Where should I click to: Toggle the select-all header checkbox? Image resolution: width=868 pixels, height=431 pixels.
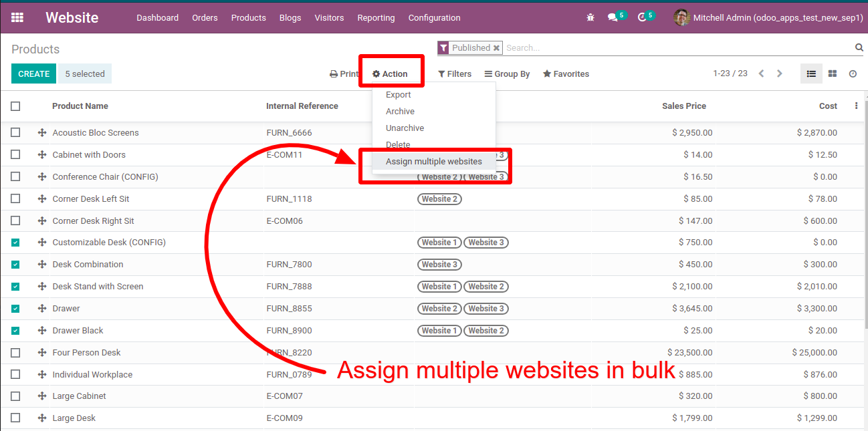click(15, 106)
